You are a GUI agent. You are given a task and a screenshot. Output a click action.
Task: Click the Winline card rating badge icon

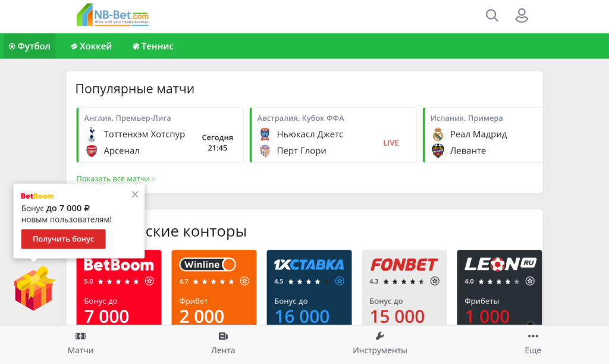(x=244, y=281)
